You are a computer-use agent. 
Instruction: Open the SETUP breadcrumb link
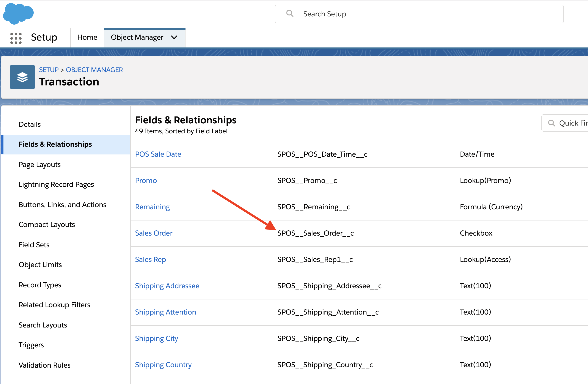(x=49, y=70)
